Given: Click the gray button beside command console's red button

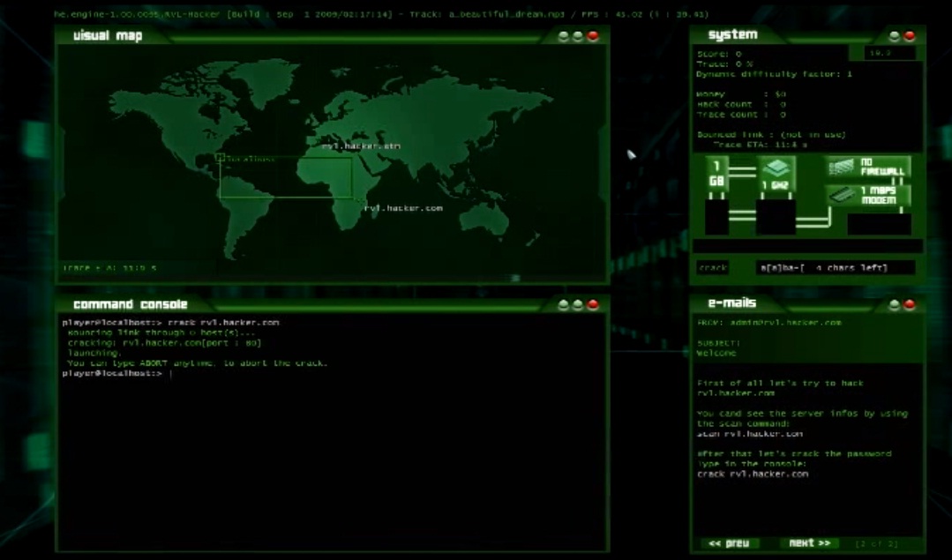Looking at the screenshot, I should pos(578,304).
